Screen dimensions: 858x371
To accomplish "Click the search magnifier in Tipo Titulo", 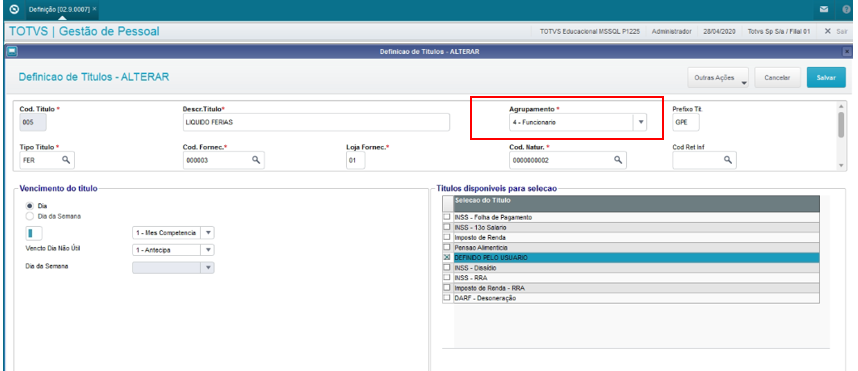I will pyautogui.click(x=66, y=160).
